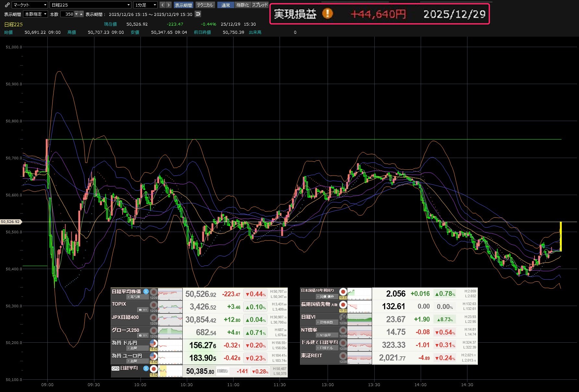
Task: Switch to the テクニカル tab
Action: (x=205, y=5)
